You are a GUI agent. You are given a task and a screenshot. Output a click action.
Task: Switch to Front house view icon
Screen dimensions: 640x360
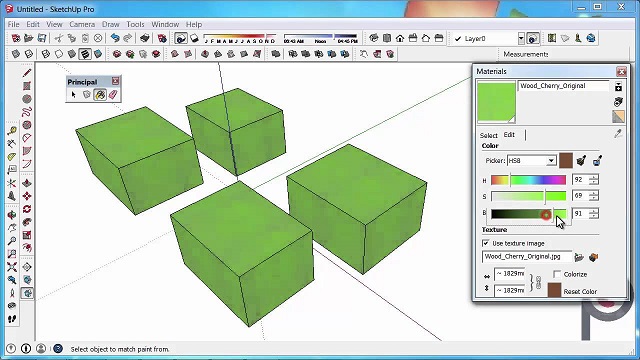pyautogui.click(x=400, y=38)
